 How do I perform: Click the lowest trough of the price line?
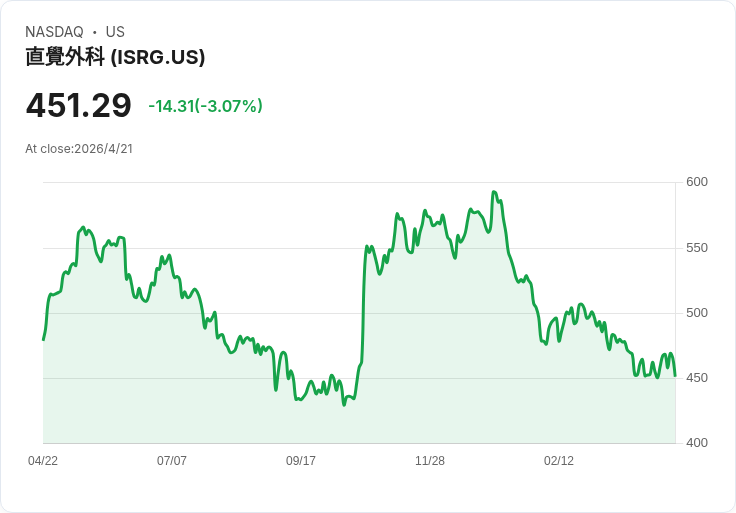click(344, 404)
